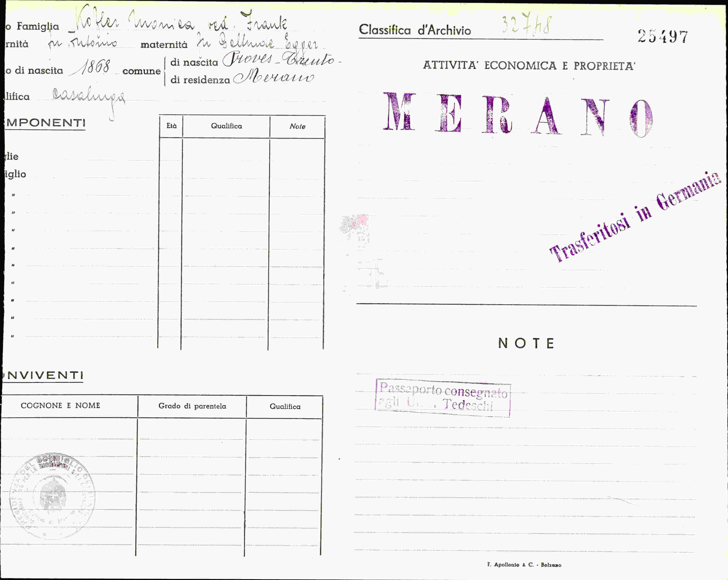This screenshot has width=728, height=580.
Task: Select the "maternità" field label
Action: pos(164,45)
